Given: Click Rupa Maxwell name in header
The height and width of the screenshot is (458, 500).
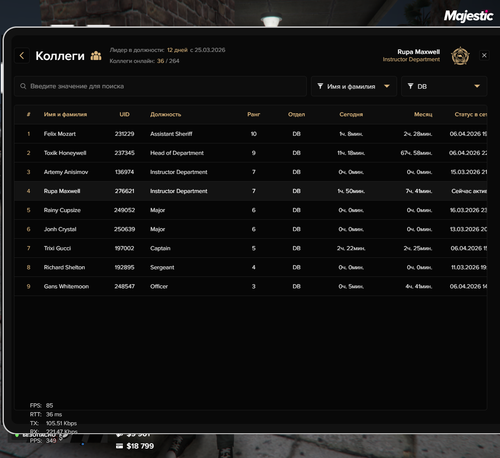Looking at the screenshot, I should [x=418, y=52].
